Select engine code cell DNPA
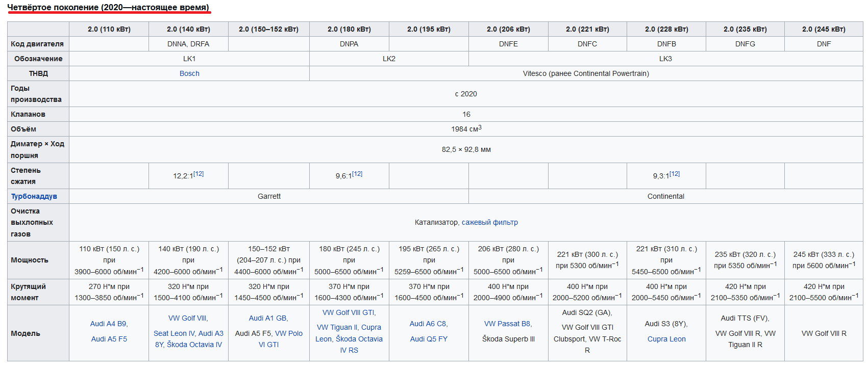868x369 pixels. click(x=349, y=44)
